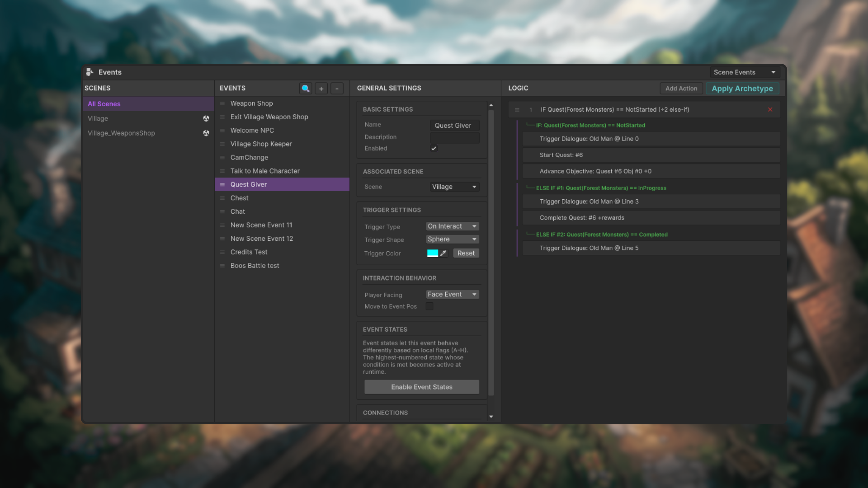Screen dimensions: 868x488
Task: Select action Trigger Dialogue Old Man Line 5
Action: pyautogui.click(x=651, y=248)
